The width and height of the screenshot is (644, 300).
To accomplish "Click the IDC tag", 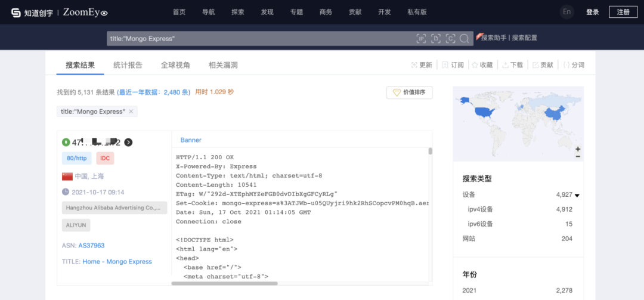I will [105, 158].
